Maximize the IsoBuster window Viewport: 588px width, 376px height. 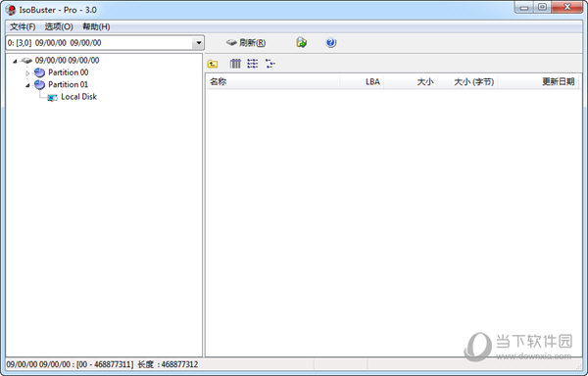point(542,7)
